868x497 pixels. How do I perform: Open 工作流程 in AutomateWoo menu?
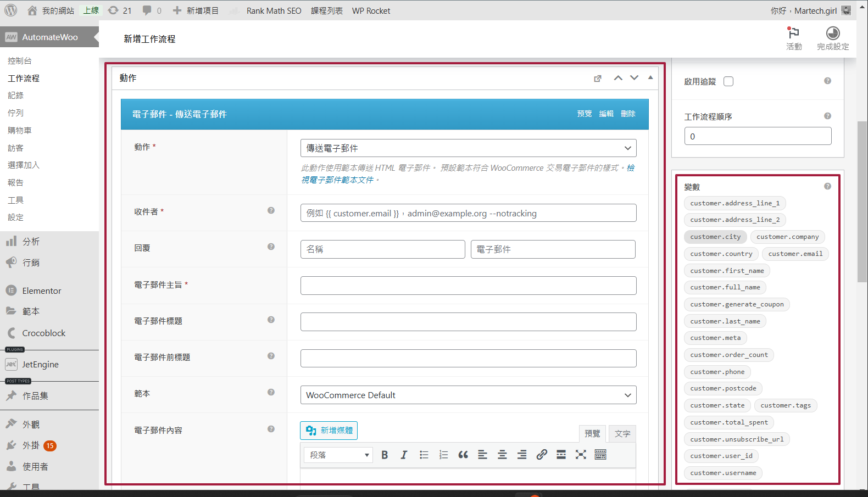tap(24, 79)
